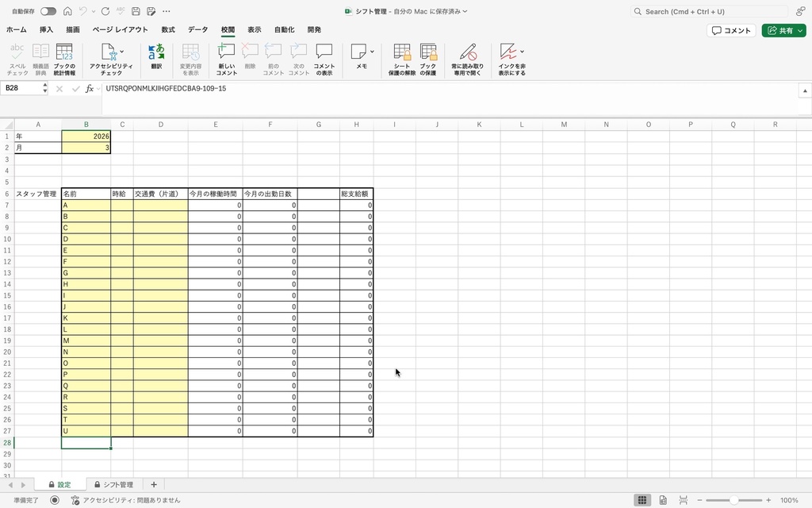
Task: Toggle the AutoSave switch
Action: pyautogui.click(x=48, y=11)
